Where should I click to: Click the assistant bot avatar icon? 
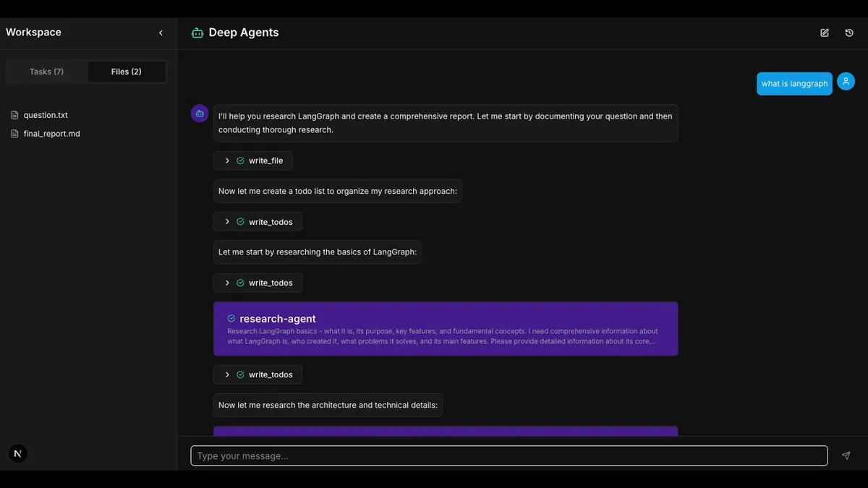point(200,114)
